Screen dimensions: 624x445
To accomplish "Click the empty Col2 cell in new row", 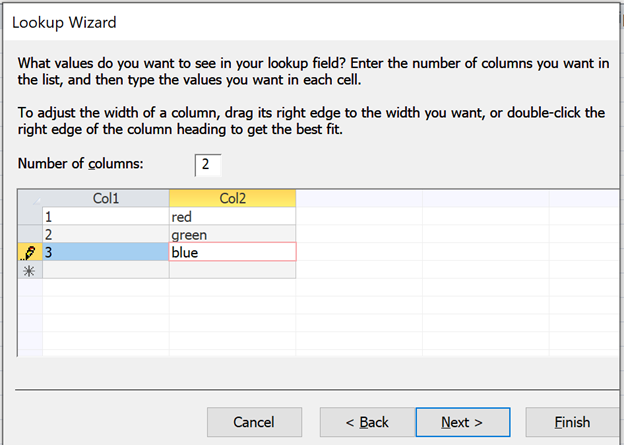I will click(x=232, y=271).
